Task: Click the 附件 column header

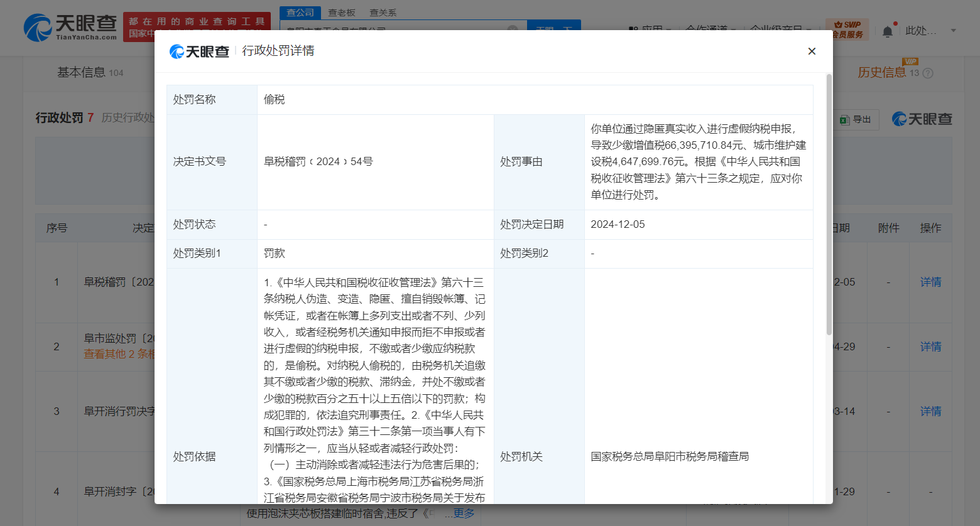Action: pos(888,228)
